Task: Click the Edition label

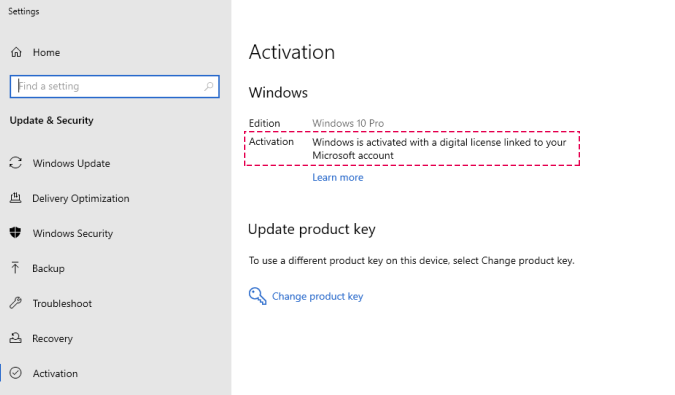Action: click(264, 123)
